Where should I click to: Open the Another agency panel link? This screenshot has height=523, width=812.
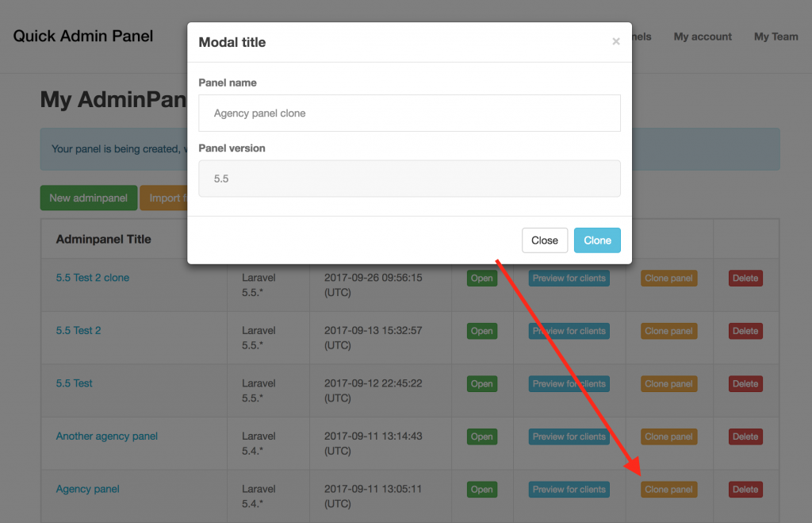click(x=107, y=436)
